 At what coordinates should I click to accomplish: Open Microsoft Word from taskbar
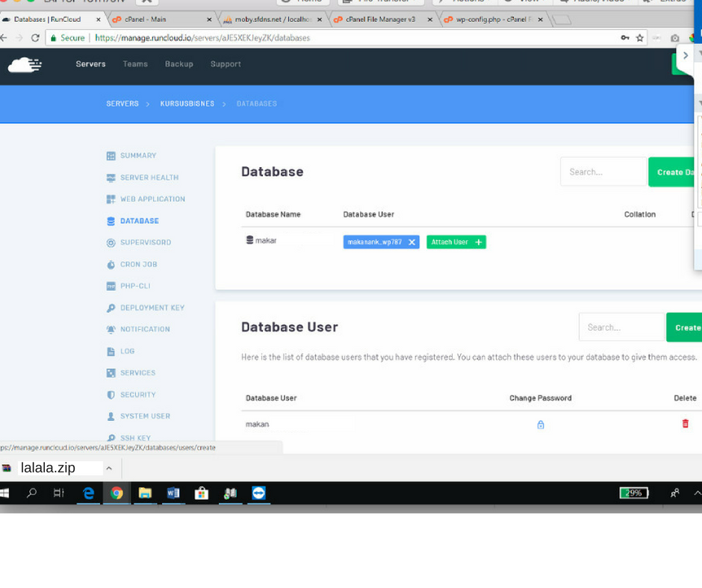(x=173, y=493)
